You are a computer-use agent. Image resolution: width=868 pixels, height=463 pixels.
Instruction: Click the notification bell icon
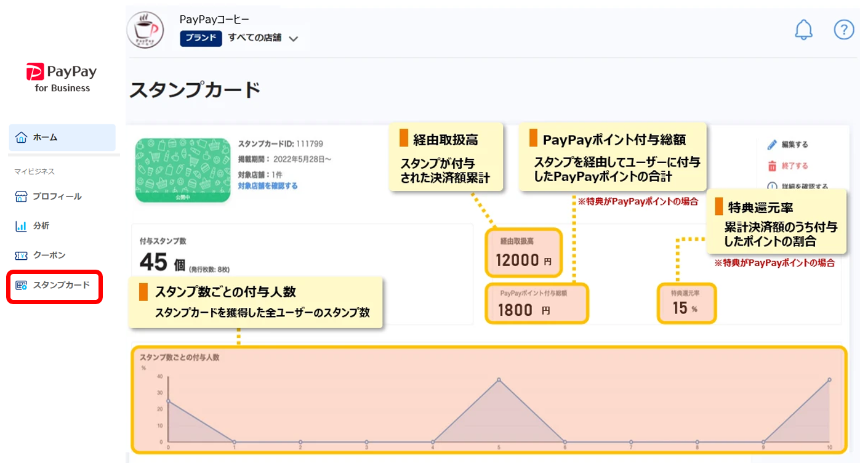[x=803, y=30]
